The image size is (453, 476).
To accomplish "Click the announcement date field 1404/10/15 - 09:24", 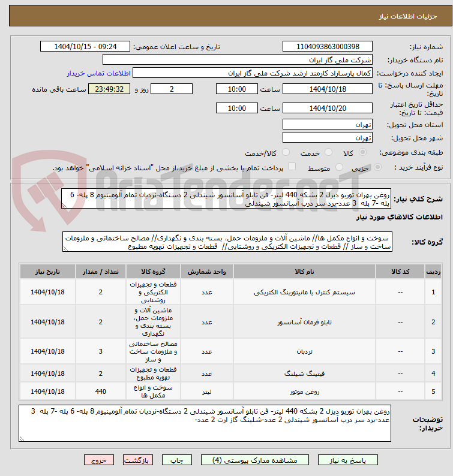I will [85, 46].
